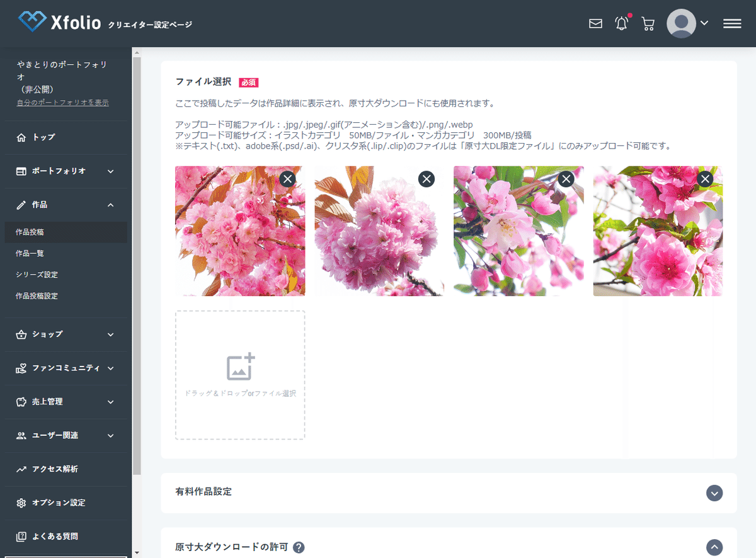The width and height of the screenshot is (756, 558).
Task: Remove the first cherry blossom image
Action: click(x=287, y=179)
